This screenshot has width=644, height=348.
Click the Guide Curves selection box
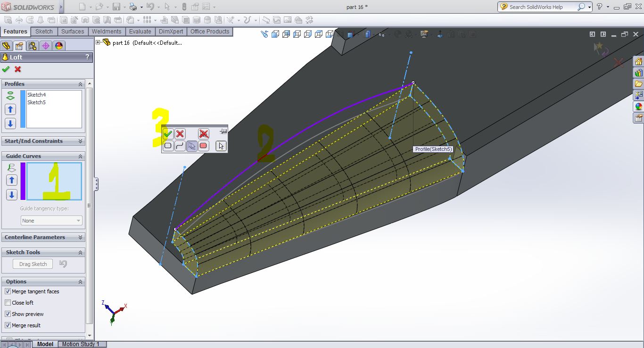pyautogui.click(x=54, y=181)
